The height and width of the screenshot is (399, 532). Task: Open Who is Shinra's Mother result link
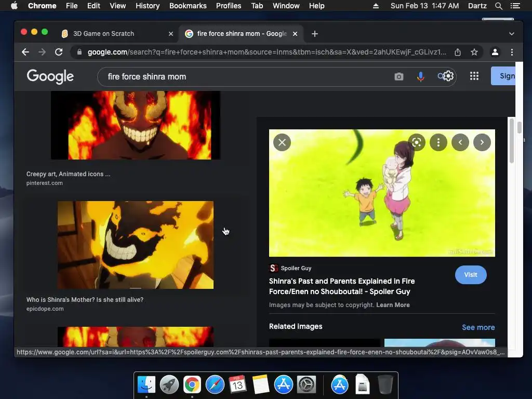coord(85,300)
